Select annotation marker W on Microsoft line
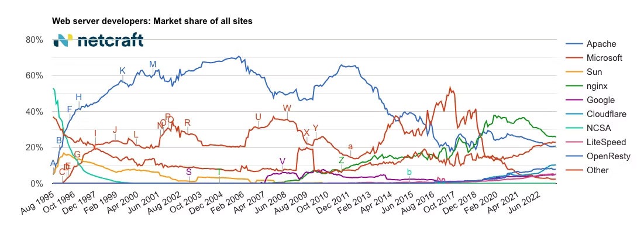644x227 pixels. [x=287, y=108]
